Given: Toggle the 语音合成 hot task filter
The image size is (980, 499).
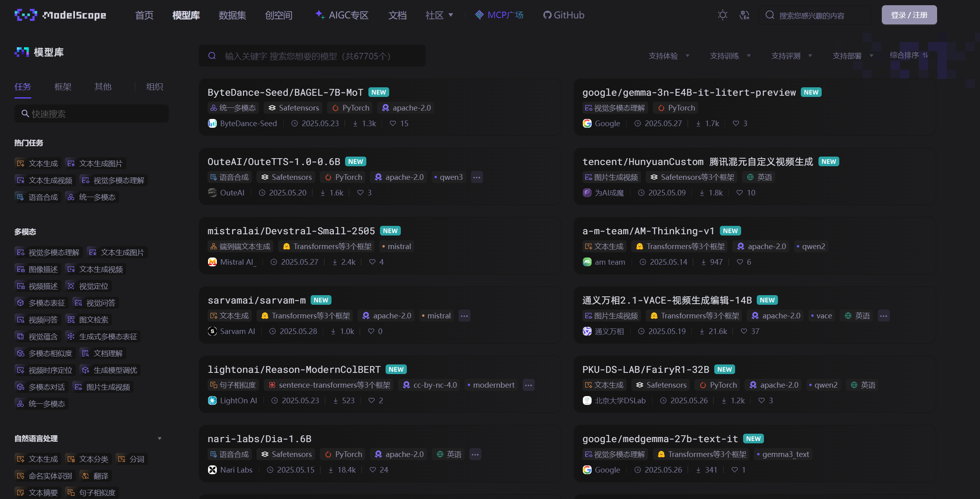Looking at the screenshot, I should pos(38,197).
